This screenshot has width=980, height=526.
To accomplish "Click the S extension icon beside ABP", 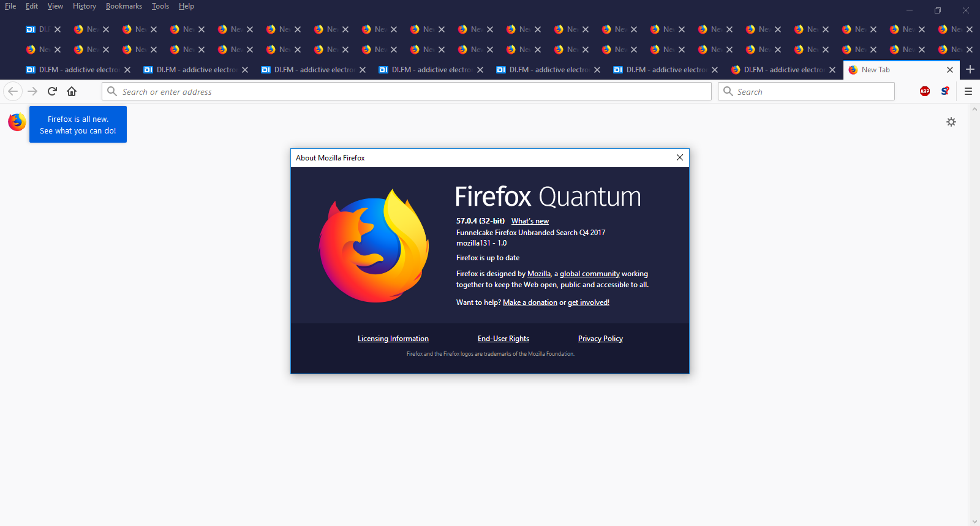I will click(945, 91).
